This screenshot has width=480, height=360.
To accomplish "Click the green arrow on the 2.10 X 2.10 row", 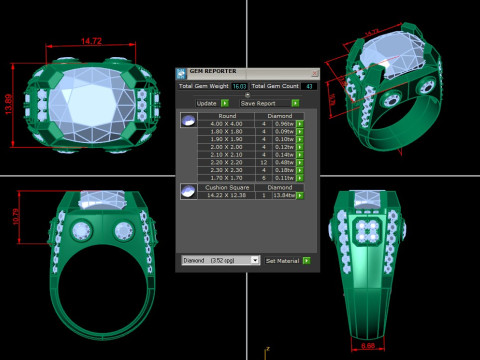I will pyautogui.click(x=300, y=155).
